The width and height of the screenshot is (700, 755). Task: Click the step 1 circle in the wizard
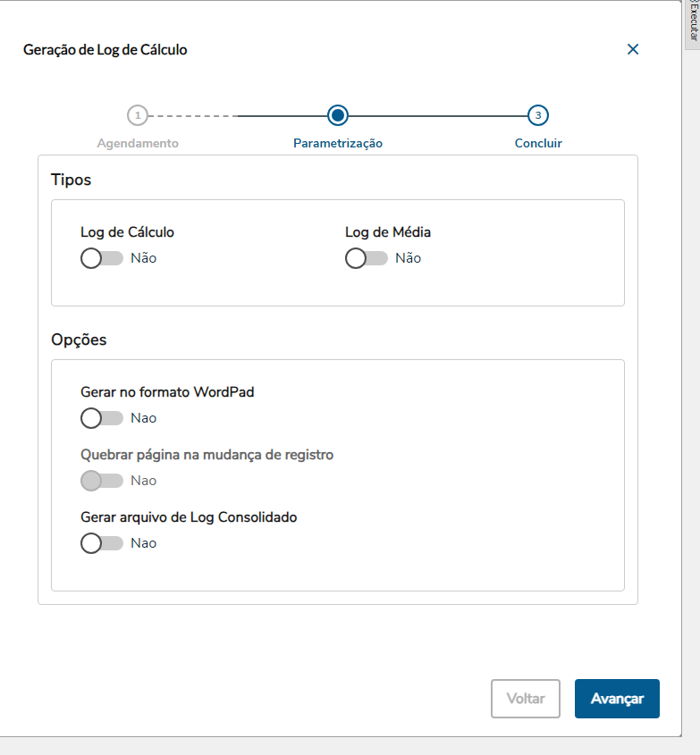tap(136, 115)
